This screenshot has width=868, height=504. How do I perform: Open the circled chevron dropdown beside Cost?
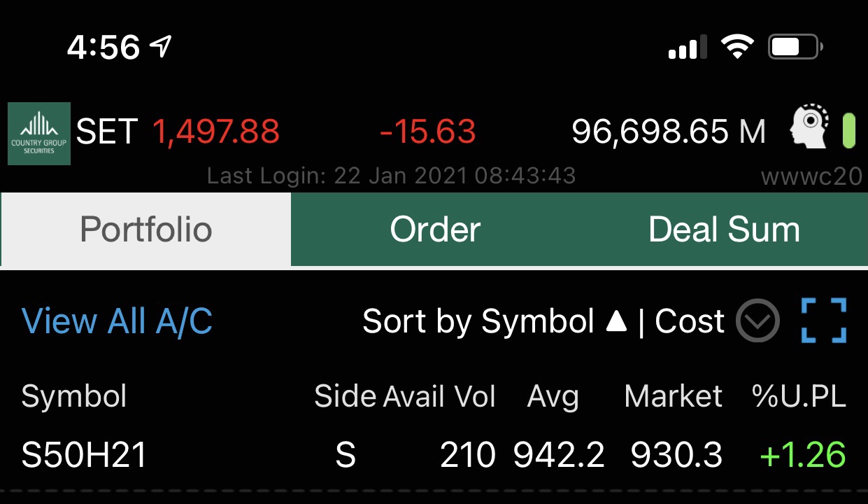pos(757,321)
